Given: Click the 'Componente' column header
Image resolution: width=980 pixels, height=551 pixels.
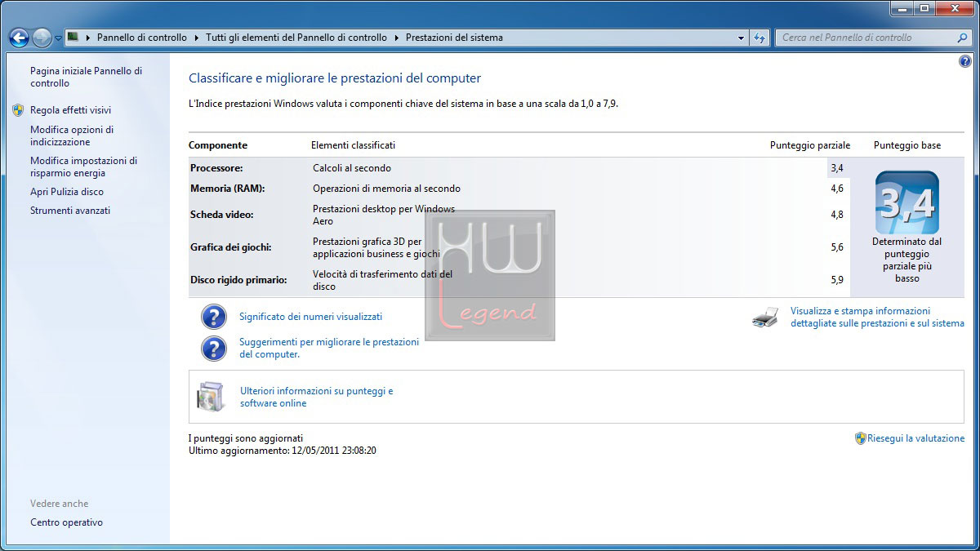Looking at the screenshot, I should [218, 145].
